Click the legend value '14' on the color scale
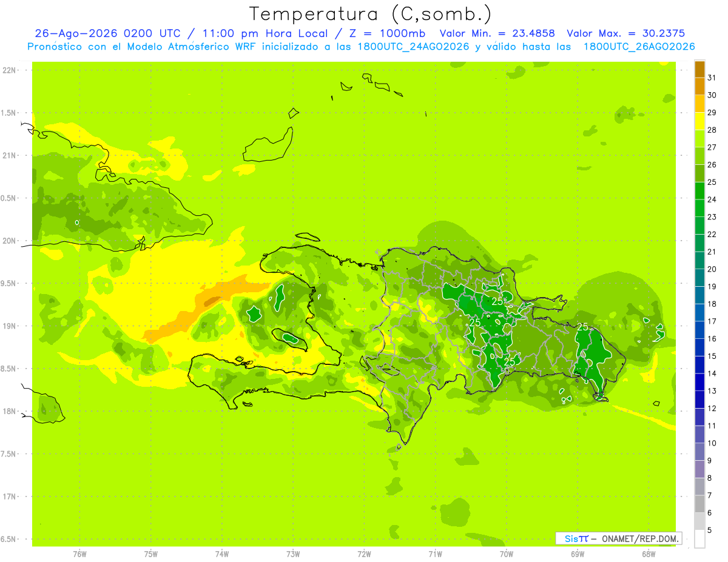 tap(712, 374)
